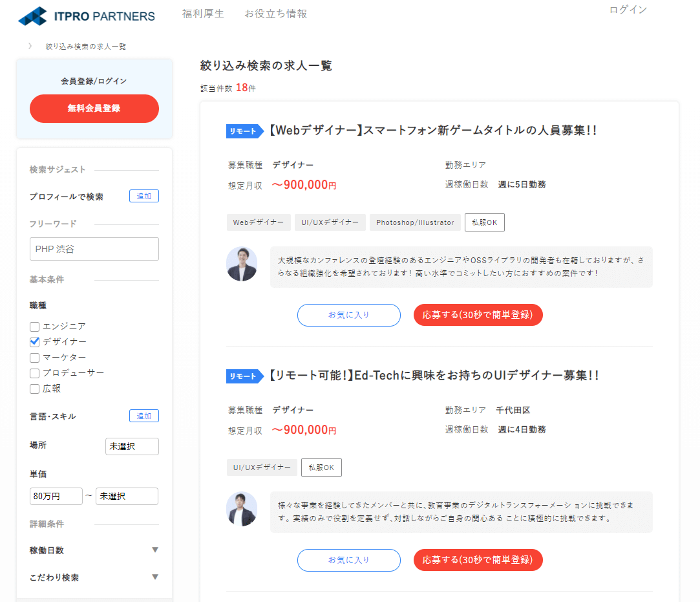Open the 場所 未選択 dropdown
The image size is (700, 602).
click(132, 446)
